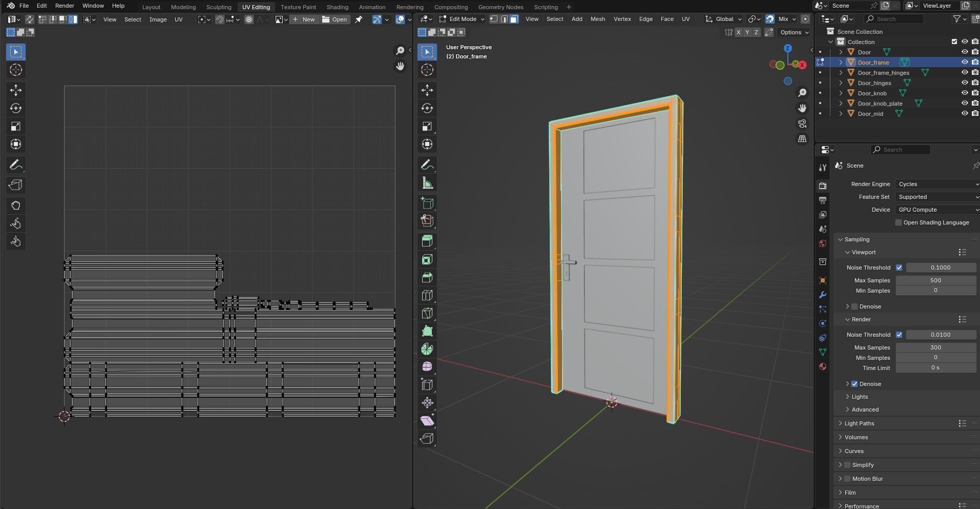Choose the Grab tool in UV editor

(16, 206)
